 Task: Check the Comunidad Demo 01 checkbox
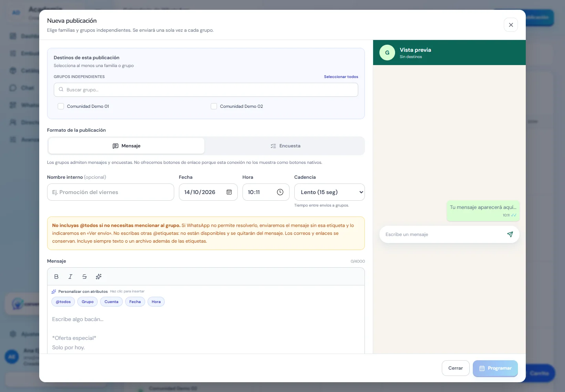coord(61,106)
